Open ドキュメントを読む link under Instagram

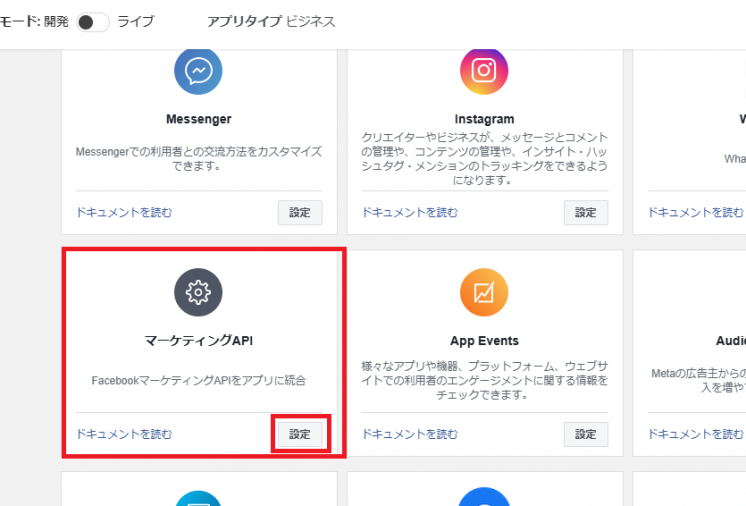click(x=410, y=212)
